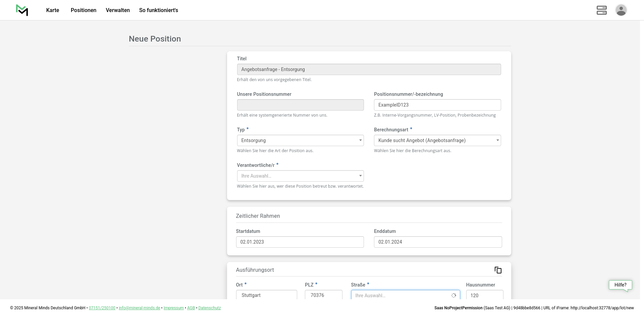644x316 pixels.
Task: Open the server list icon in header
Action: tap(601, 10)
